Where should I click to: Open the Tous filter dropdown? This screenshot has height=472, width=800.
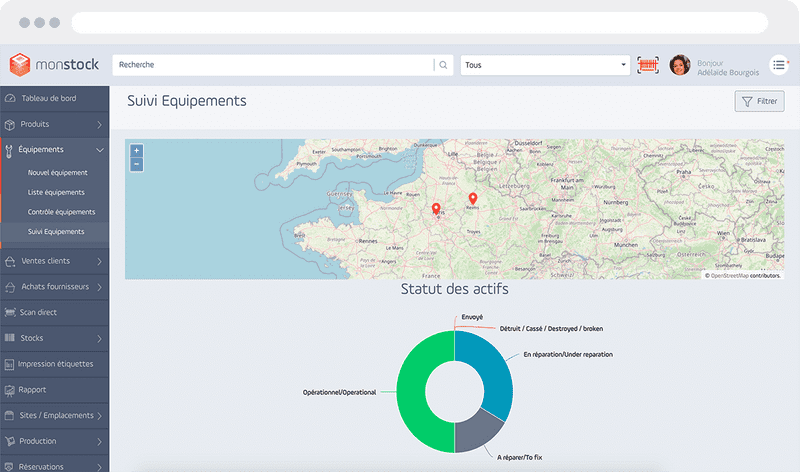545,65
